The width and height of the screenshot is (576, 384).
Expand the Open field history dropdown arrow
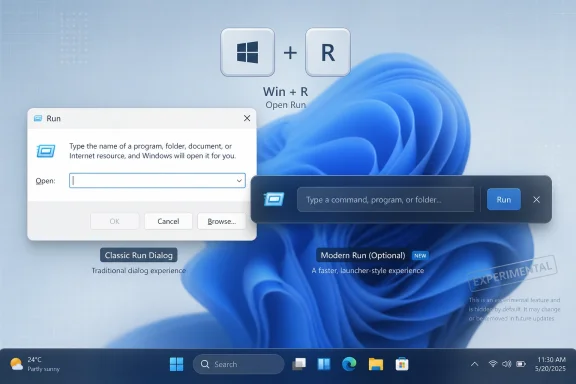tap(239, 180)
